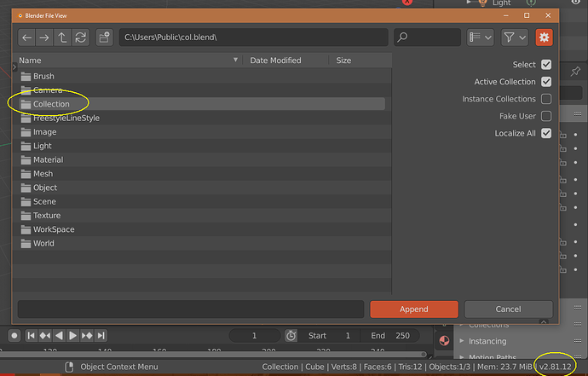Viewport: 588px width, 376px height.
Task: Jump to next keyframe
Action: [x=87, y=335]
